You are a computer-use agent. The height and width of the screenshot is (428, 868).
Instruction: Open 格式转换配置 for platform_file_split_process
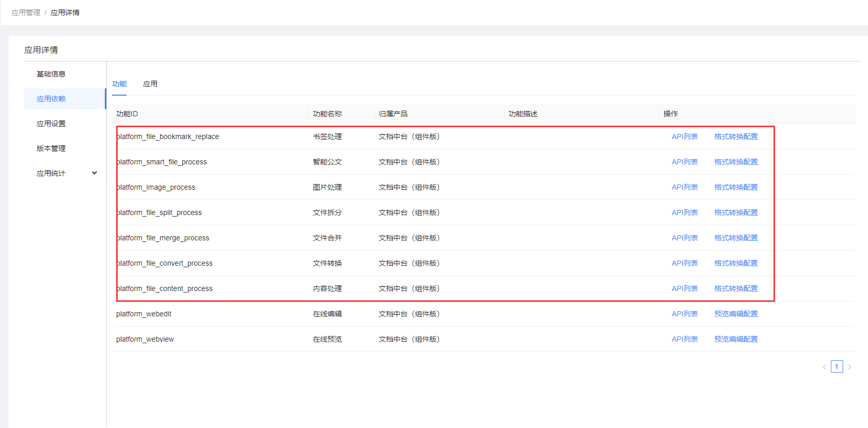736,212
